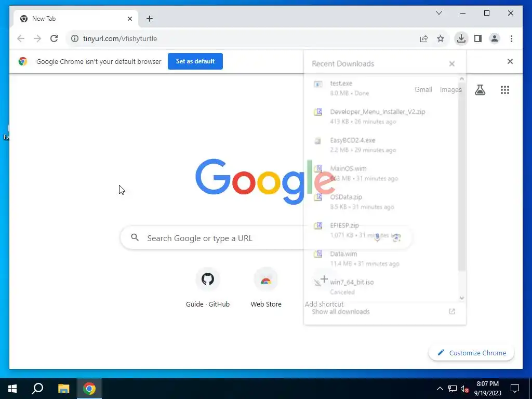Screen dimensions: 532x399
Task: Expand the tab search chevron
Action: tap(439, 13)
